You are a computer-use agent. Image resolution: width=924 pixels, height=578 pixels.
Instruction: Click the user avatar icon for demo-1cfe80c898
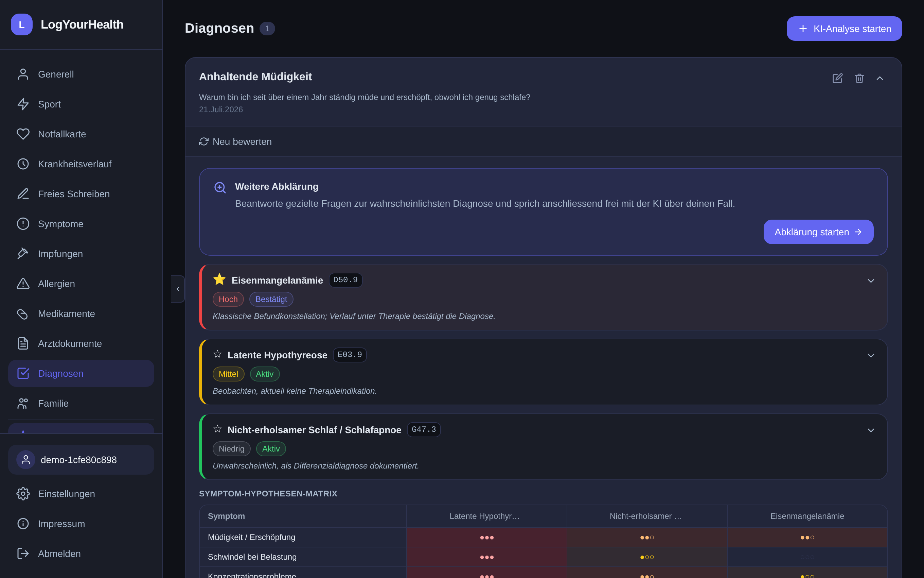pos(25,459)
